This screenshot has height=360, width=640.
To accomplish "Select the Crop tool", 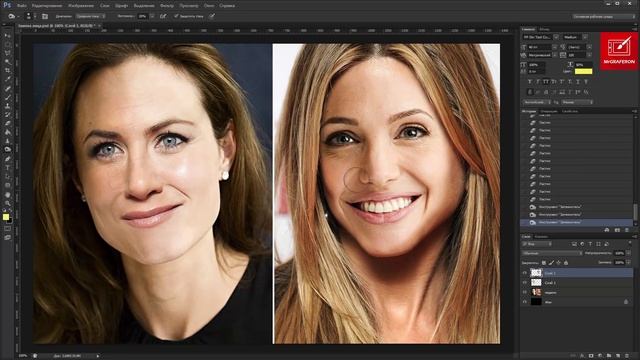I will [x=7, y=71].
